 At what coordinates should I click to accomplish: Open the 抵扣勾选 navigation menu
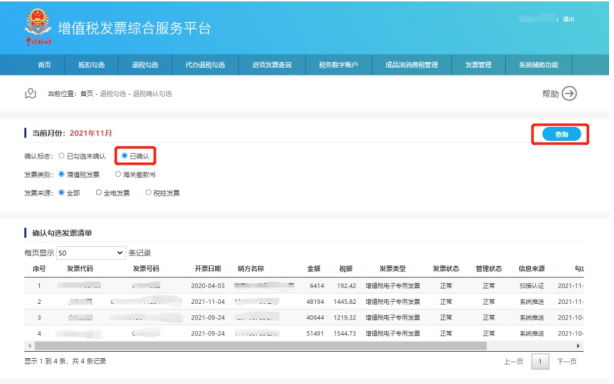tap(91, 65)
